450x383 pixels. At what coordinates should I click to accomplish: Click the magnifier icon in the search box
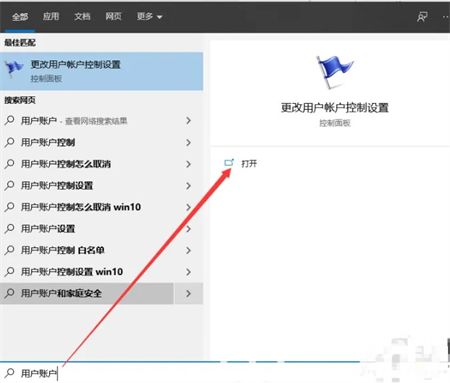pos(10,373)
